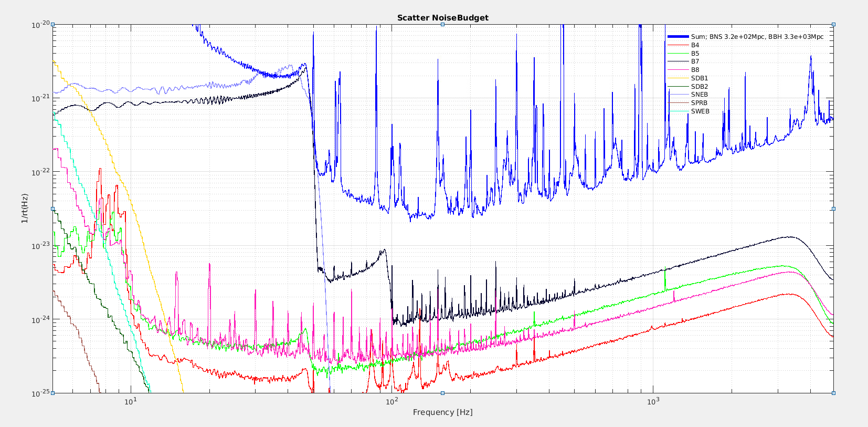The image size is (868, 427).
Task: Click the 10^-22 y-axis tick label
Action: click(x=40, y=172)
